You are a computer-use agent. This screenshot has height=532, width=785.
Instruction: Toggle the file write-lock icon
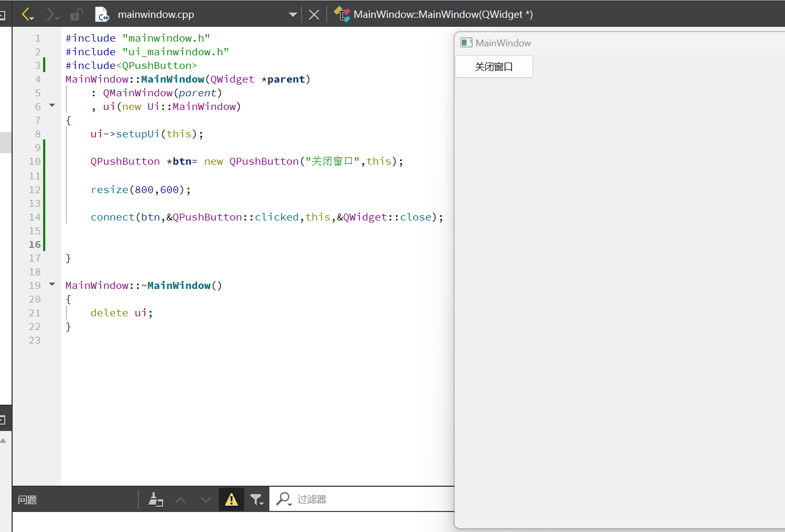(77, 14)
